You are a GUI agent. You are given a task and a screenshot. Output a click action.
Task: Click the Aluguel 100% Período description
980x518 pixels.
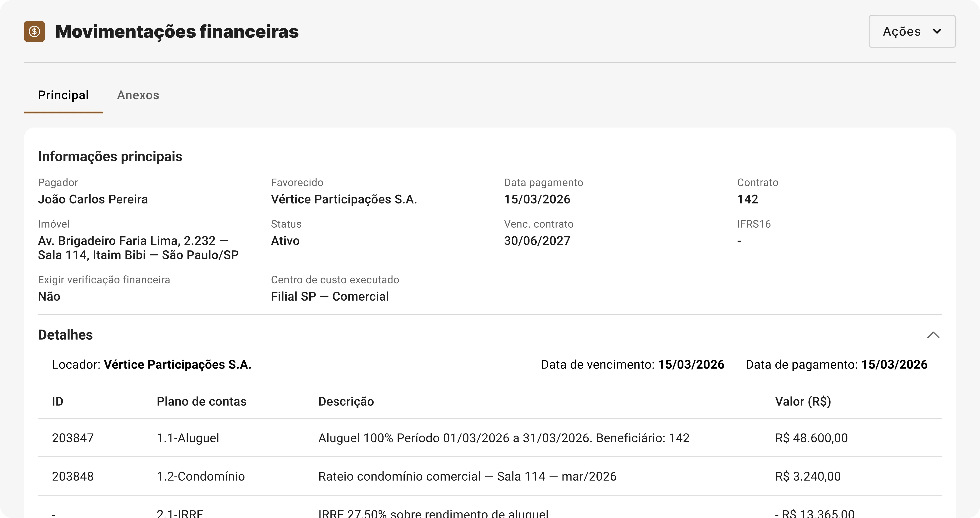pyautogui.click(x=504, y=438)
